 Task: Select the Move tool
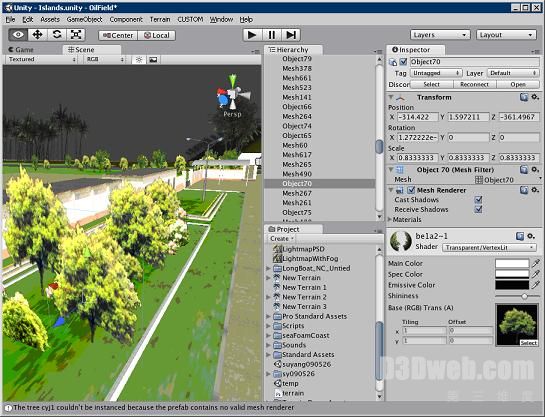(x=37, y=34)
